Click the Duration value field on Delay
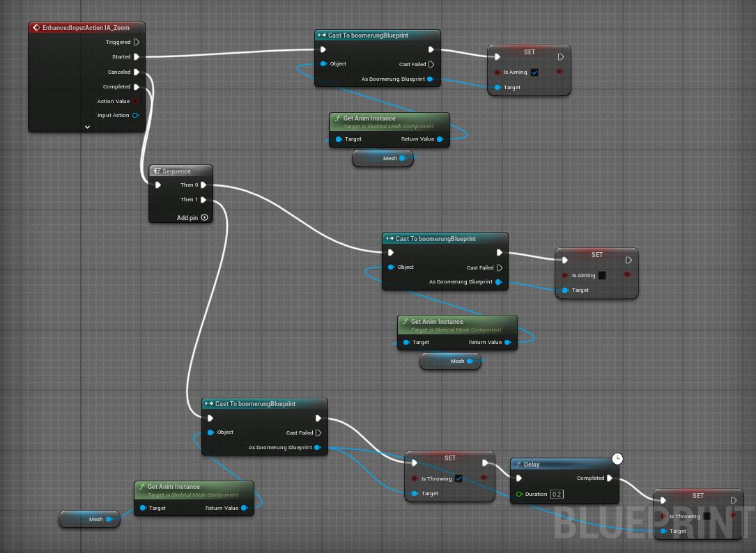 click(x=557, y=494)
